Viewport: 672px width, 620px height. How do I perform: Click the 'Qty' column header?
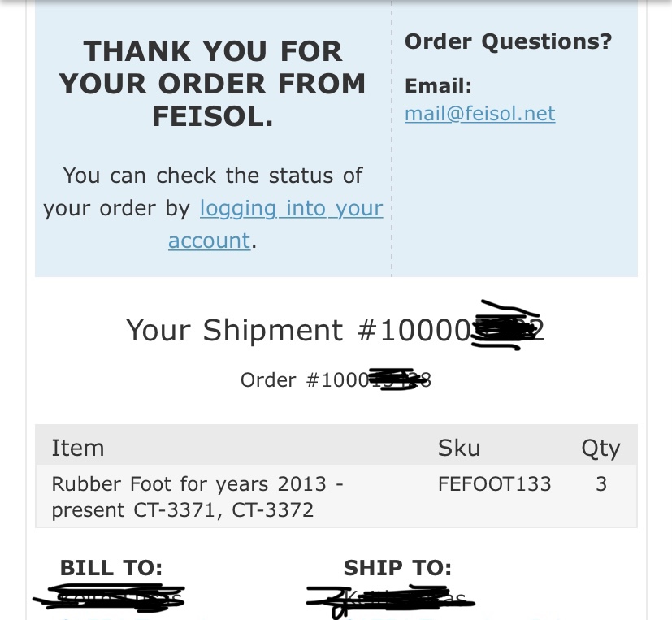pyautogui.click(x=600, y=449)
